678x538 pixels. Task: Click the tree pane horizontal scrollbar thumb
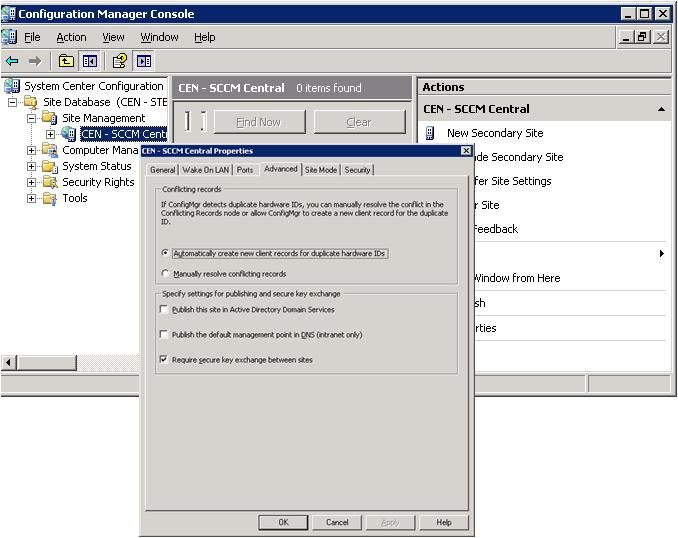point(47,362)
